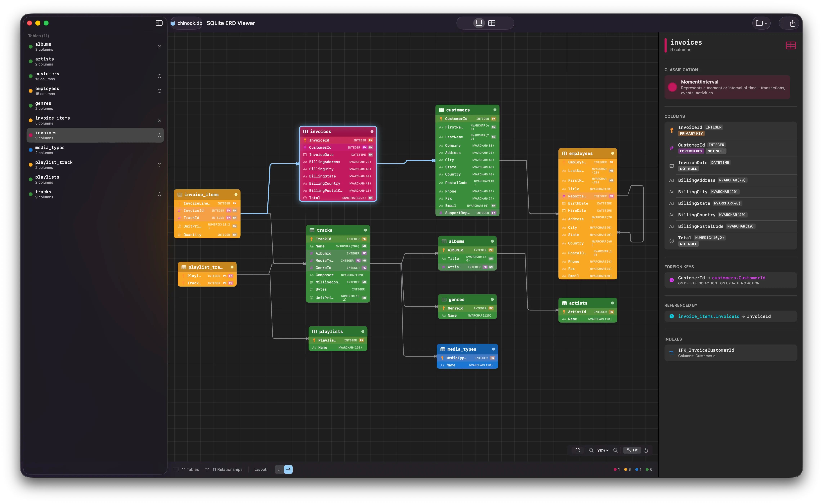The height and width of the screenshot is (504, 823).
Task: Click relationship arrow icon next to employees
Action: pyautogui.click(x=160, y=91)
